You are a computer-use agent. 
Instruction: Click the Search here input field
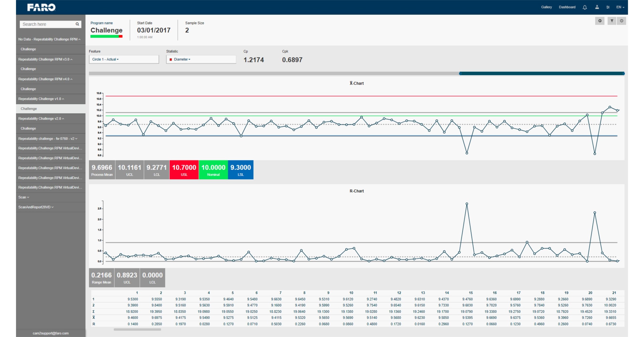pos(47,24)
